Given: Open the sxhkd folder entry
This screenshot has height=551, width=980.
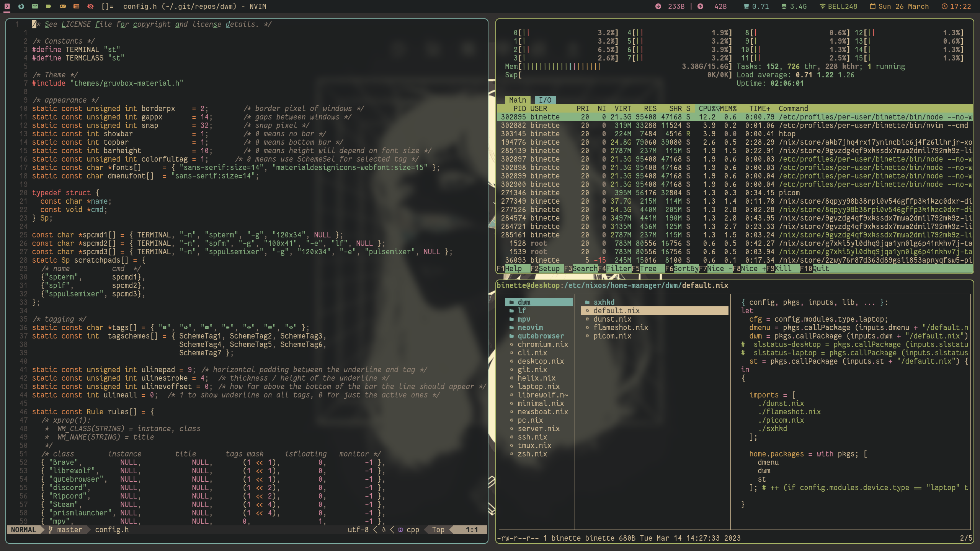Looking at the screenshot, I should [x=604, y=302].
